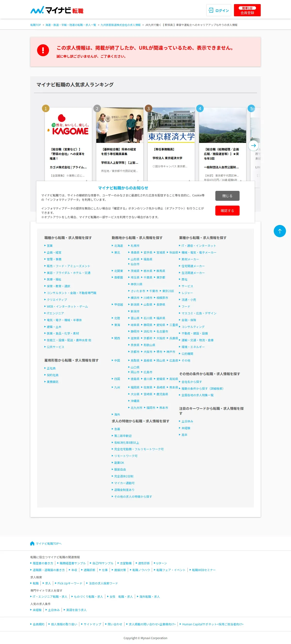The height and width of the screenshot is (644, 291).
Task: Open 履歴書の書き方 footer link
Action: (43, 563)
